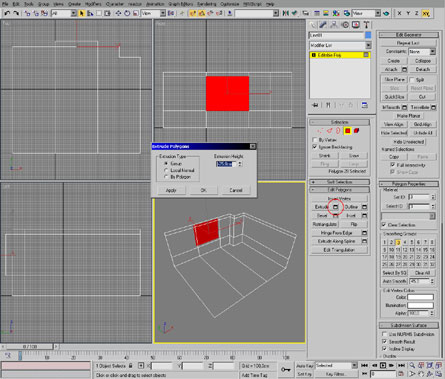The height and width of the screenshot is (379, 445).
Task: Open the Rendering menu
Action: tap(207, 4)
